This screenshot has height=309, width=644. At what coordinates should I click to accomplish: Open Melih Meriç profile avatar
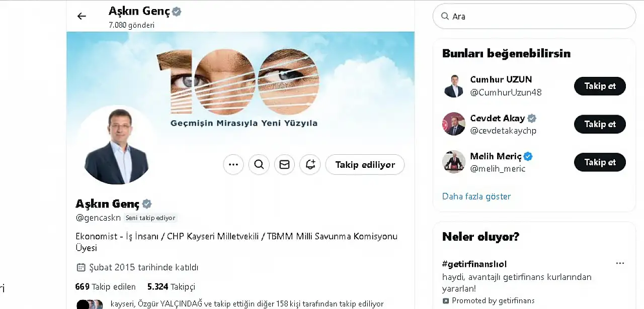point(454,162)
